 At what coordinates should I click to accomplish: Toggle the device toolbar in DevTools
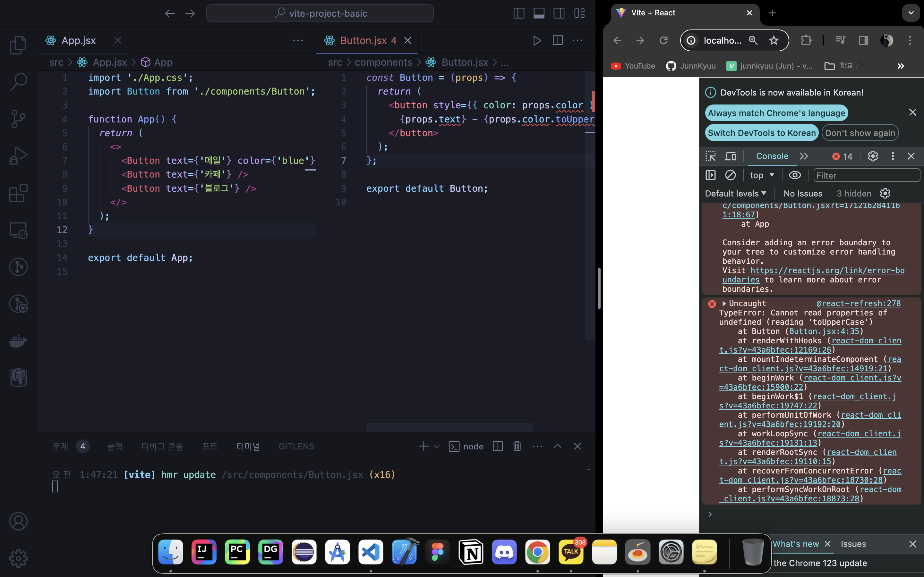pos(731,156)
